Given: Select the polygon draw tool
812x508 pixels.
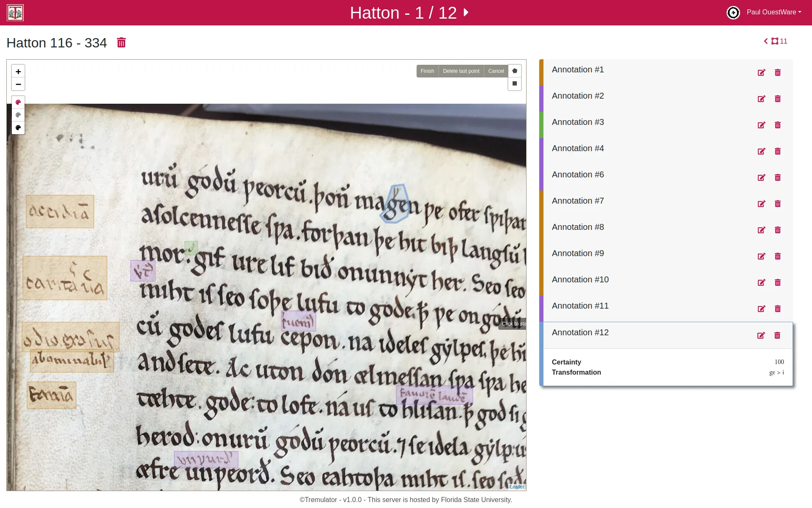Looking at the screenshot, I should [x=515, y=71].
